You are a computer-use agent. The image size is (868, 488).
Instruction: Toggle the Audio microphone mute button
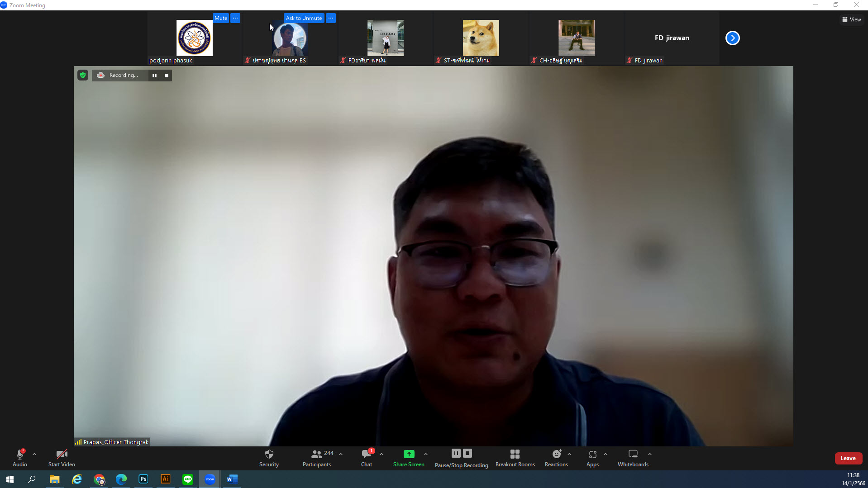pos(19,458)
